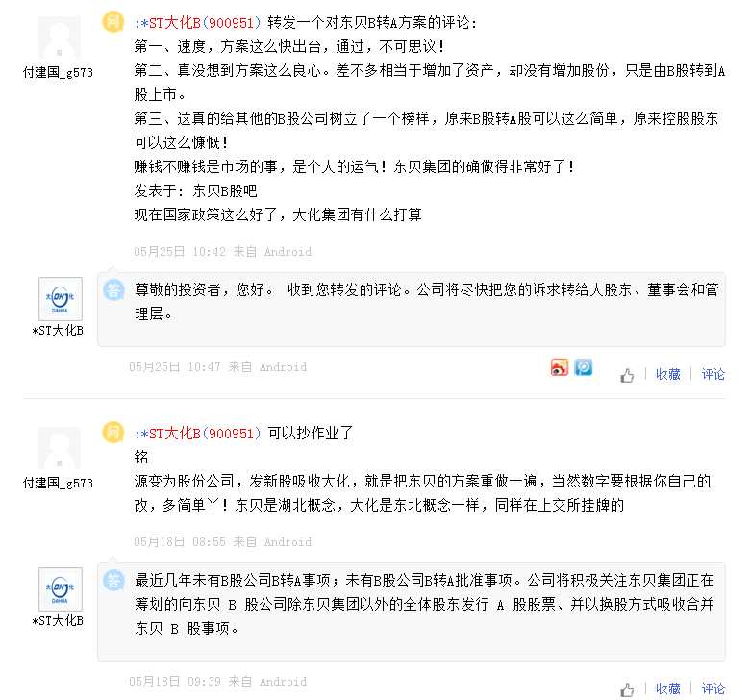Open second asker's gray avatar image
The width and height of the screenshot is (751, 700).
(x=60, y=450)
